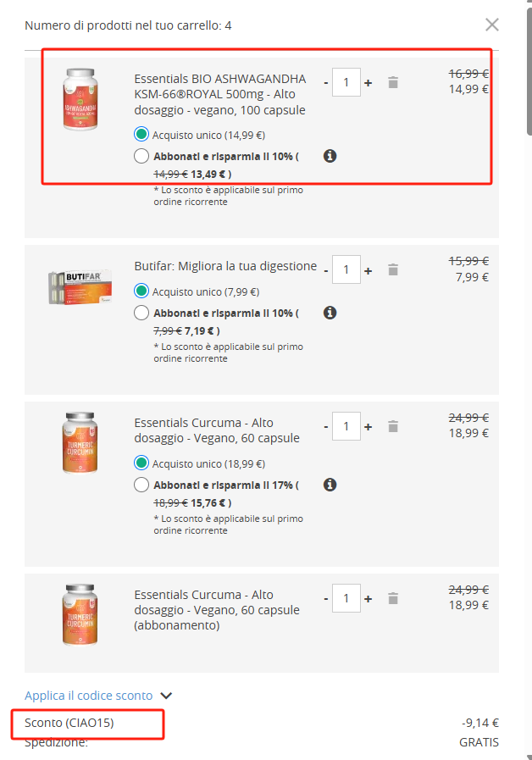Increase Curcuma subscription quantity with plus
This screenshot has height=760, width=532.
pos(369,599)
